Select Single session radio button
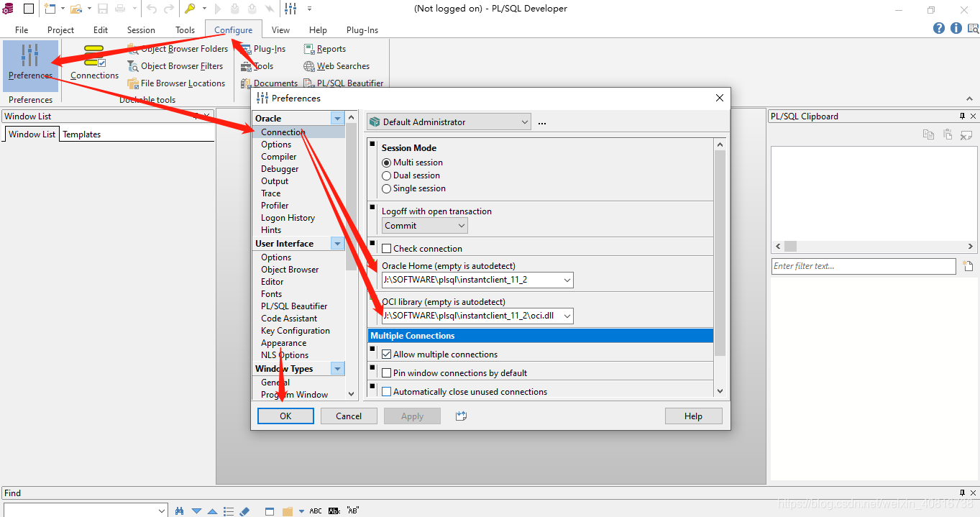Screen dimensions: 980x517 [x=387, y=188]
